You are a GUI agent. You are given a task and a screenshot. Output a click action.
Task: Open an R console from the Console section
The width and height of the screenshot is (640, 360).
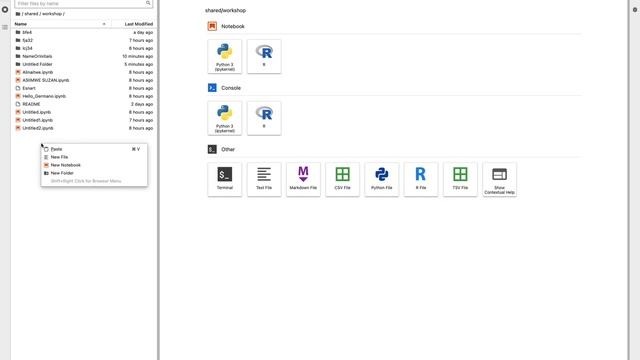[x=264, y=118]
